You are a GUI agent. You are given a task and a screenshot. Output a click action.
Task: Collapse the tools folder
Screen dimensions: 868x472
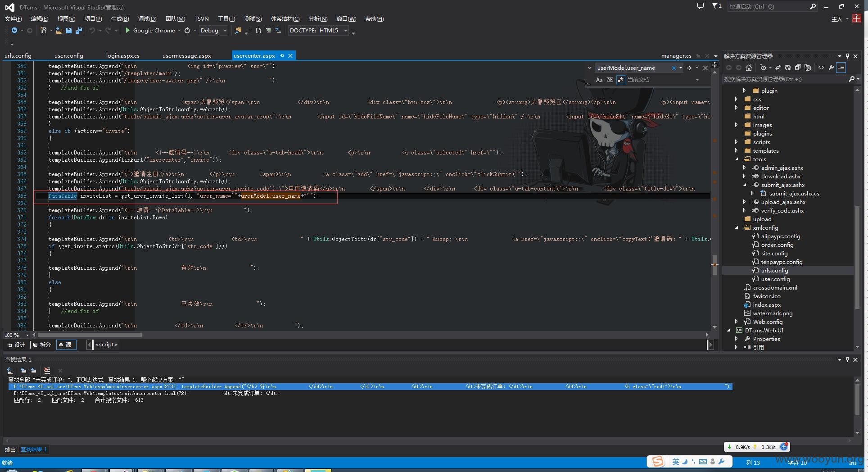click(x=737, y=159)
